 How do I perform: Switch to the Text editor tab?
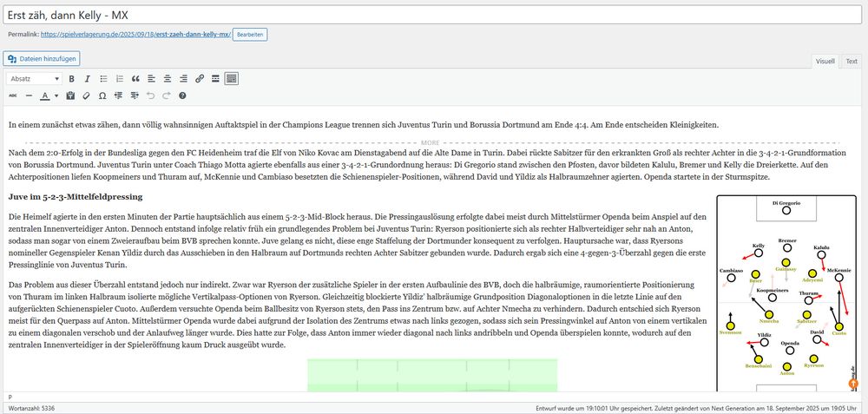click(852, 62)
